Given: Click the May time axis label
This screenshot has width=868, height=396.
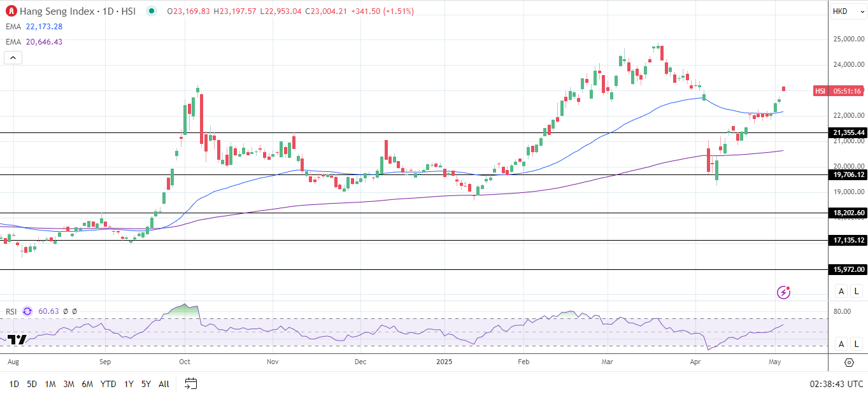Looking at the screenshot, I should coord(776,362).
